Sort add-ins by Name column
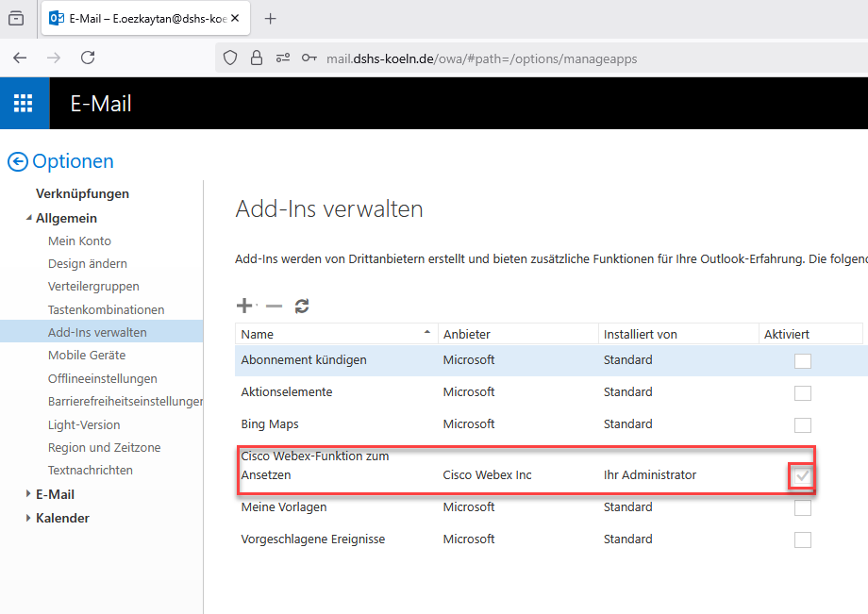This screenshot has height=614, width=868. click(x=337, y=334)
